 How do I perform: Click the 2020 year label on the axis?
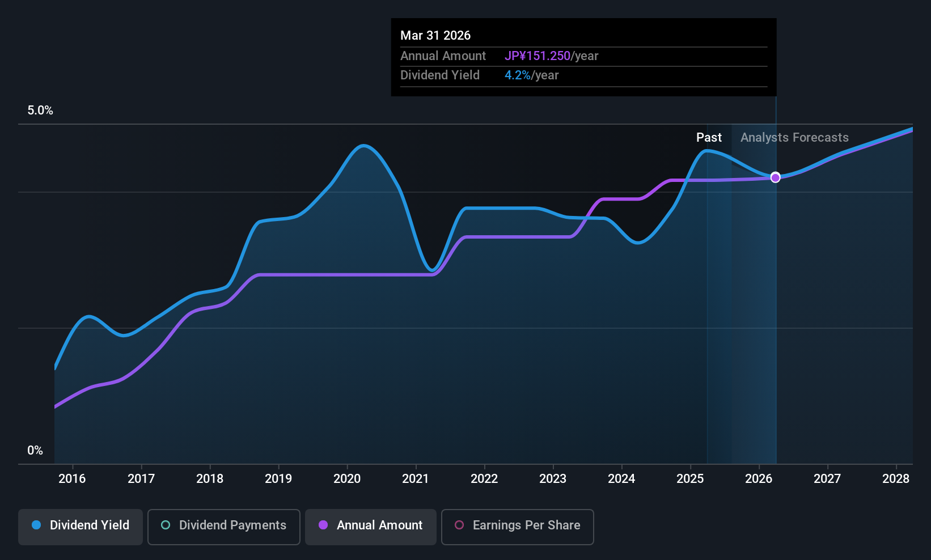tap(346, 479)
